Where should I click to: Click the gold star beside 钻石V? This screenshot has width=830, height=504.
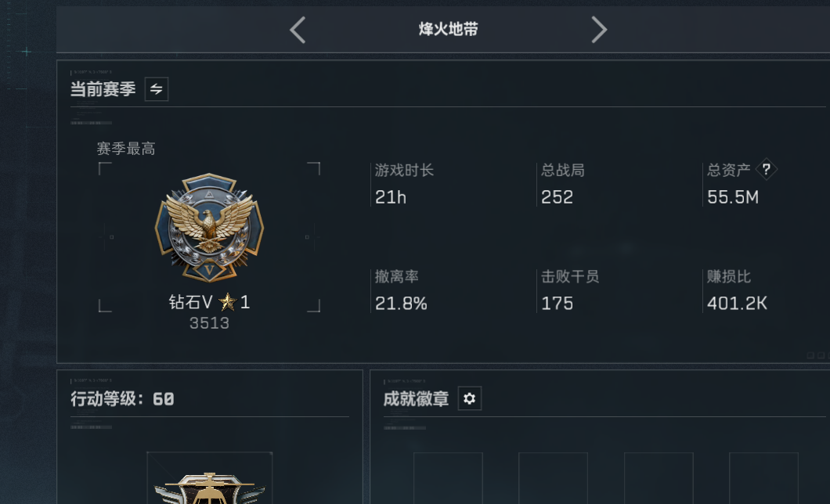[228, 302]
